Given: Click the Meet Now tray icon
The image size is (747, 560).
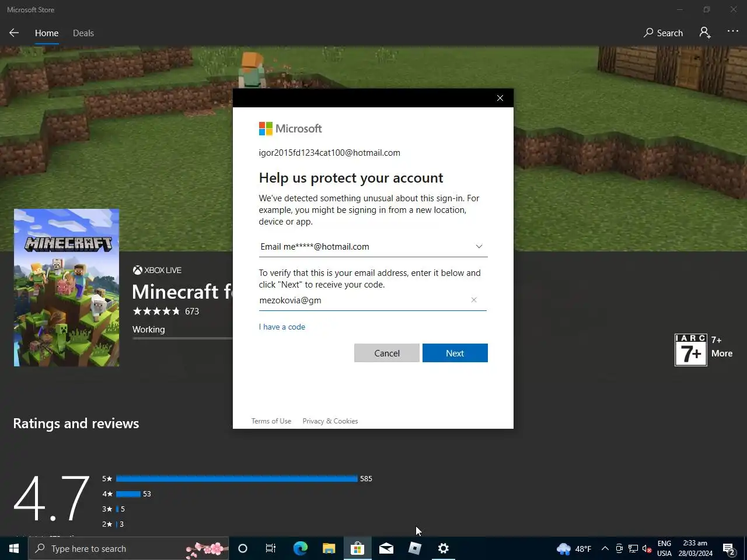Looking at the screenshot, I should tap(619, 548).
